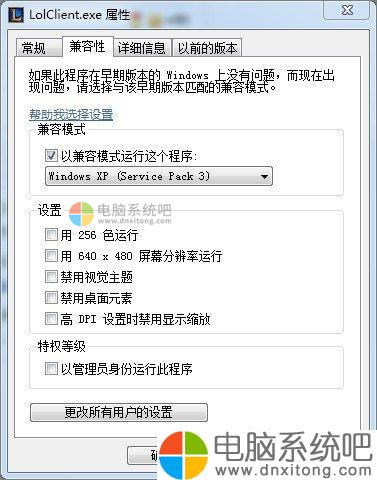
Task: Close the LolClient.exe properties dialog
Action: tap(347, 10)
